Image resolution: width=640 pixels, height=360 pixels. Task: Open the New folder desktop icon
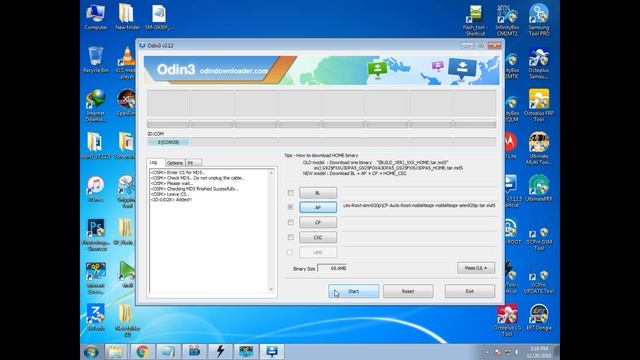click(x=127, y=17)
